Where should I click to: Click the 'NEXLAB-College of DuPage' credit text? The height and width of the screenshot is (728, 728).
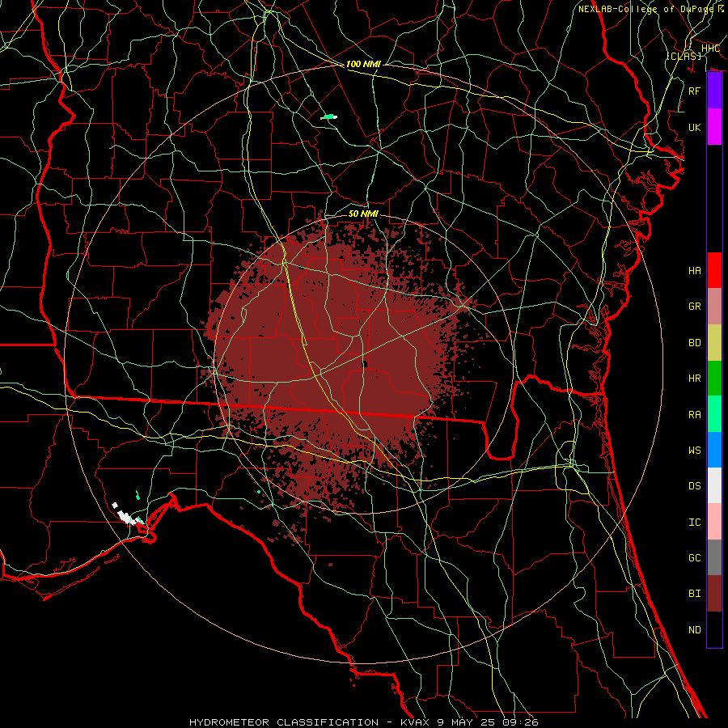(x=645, y=9)
